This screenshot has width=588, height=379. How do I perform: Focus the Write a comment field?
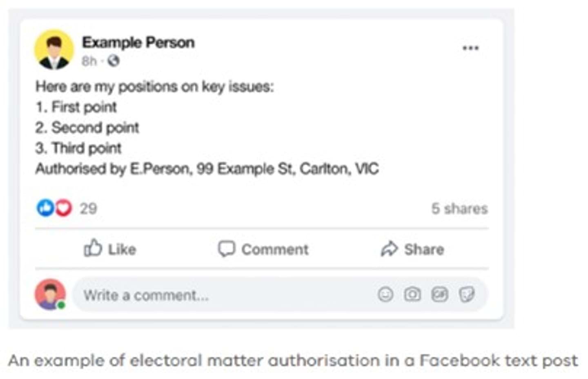click(x=204, y=295)
